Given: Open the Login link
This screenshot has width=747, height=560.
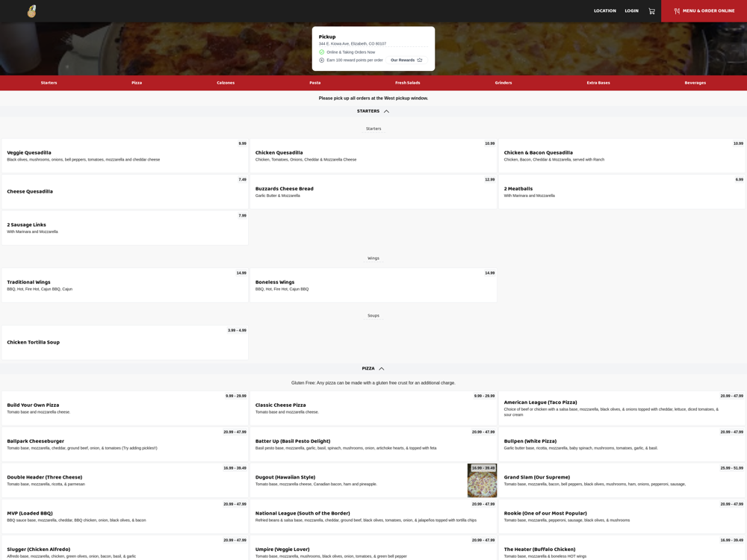Looking at the screenshot, I should tap(631, 10).
